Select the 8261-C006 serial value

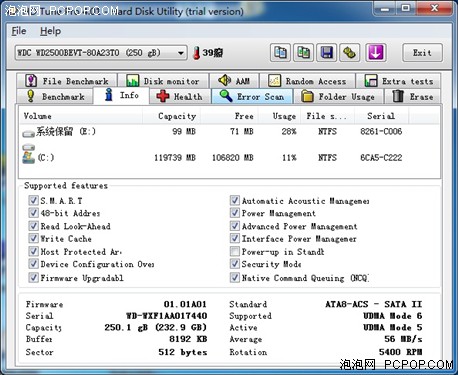coord(381,131)
